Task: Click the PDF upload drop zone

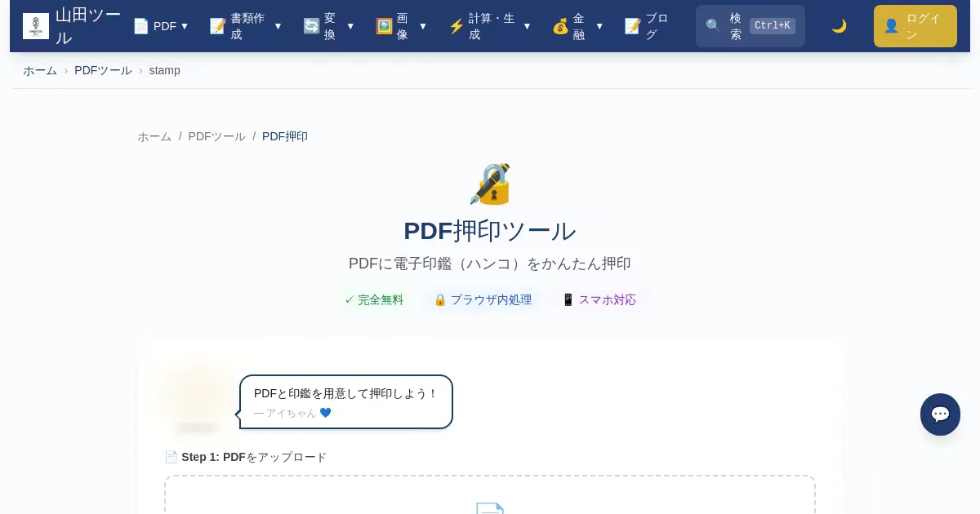Action: pos(489,496)
